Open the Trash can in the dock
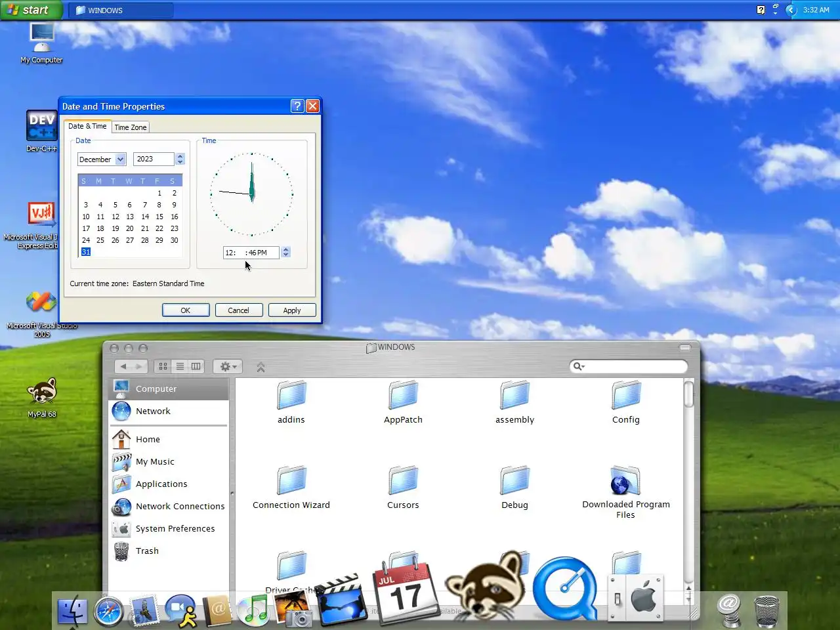 tap(766, 611)
